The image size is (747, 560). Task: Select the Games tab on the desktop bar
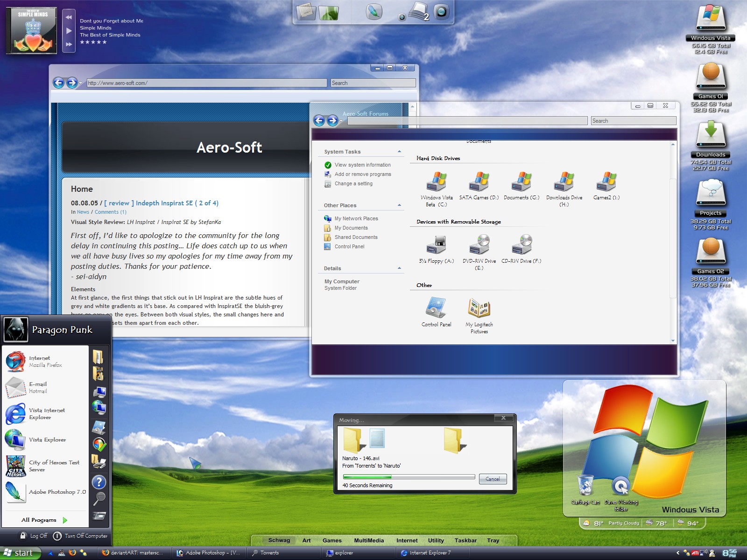tap(332, 540)
